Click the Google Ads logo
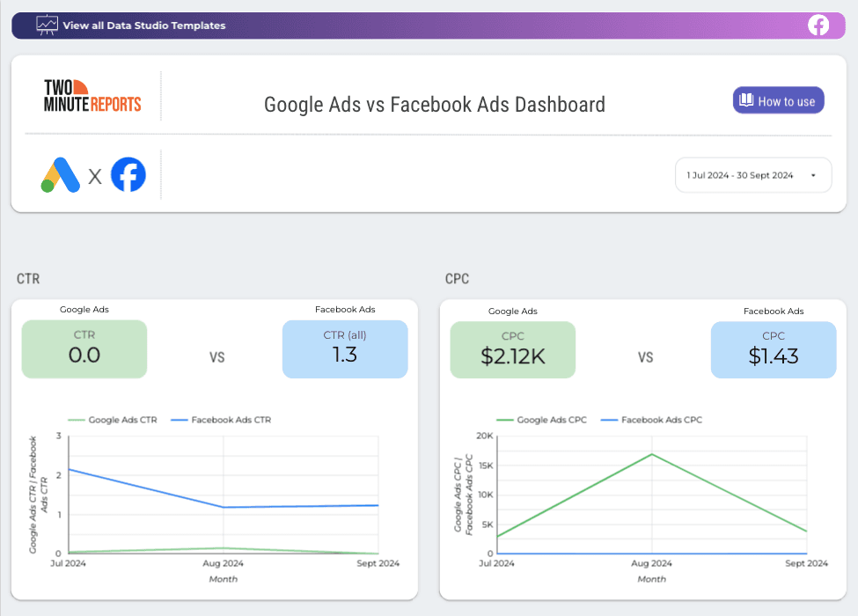858x616 pixels. click(58, 175)
